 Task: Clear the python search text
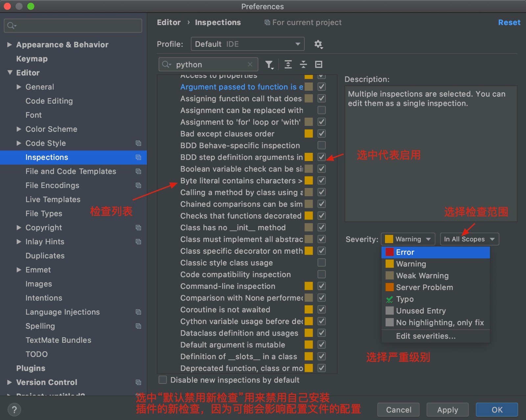250,64
